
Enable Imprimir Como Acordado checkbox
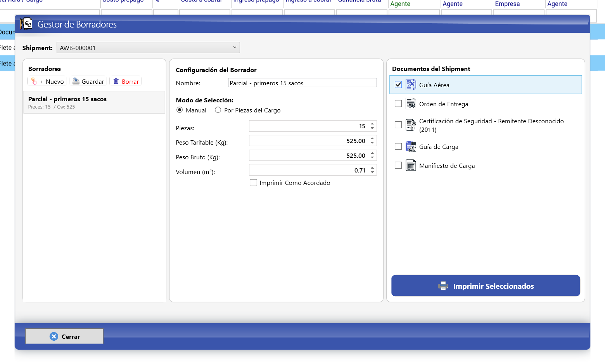click(x=254, y=183)
